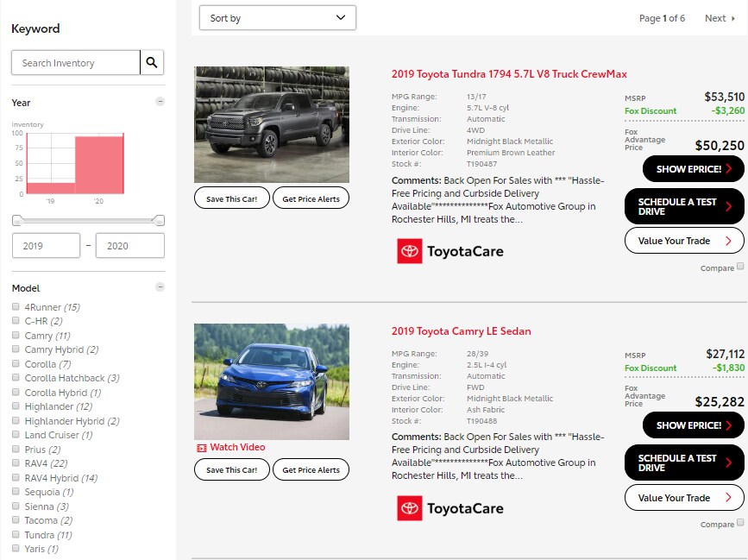Click the Watch Video film icon
This screenshot has height=560, width=748.
(201, 448)
